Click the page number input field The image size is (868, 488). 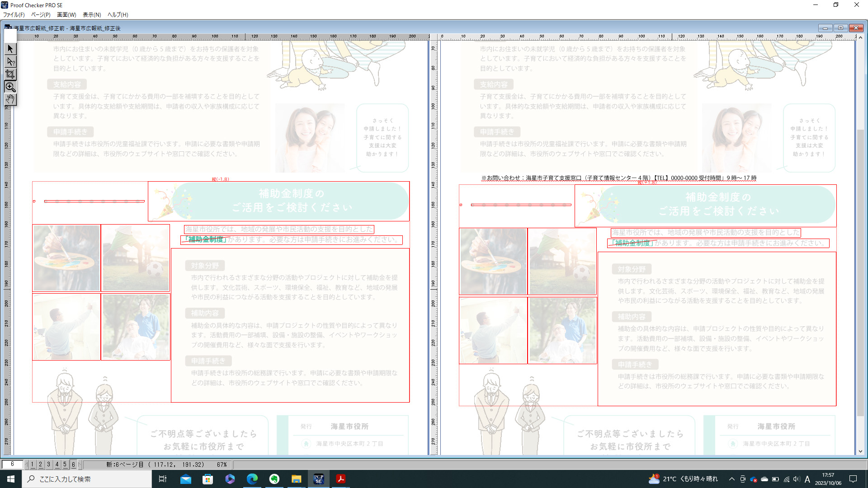(12, 464)
